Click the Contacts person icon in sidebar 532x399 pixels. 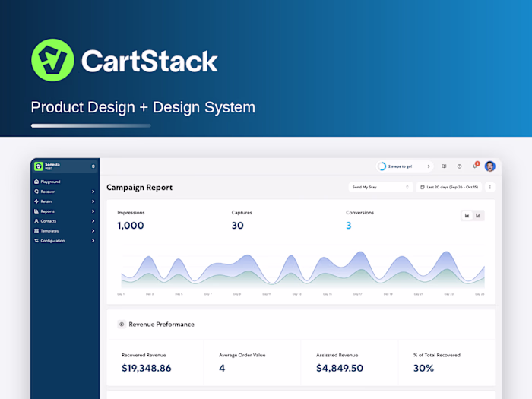pos(36,221)
